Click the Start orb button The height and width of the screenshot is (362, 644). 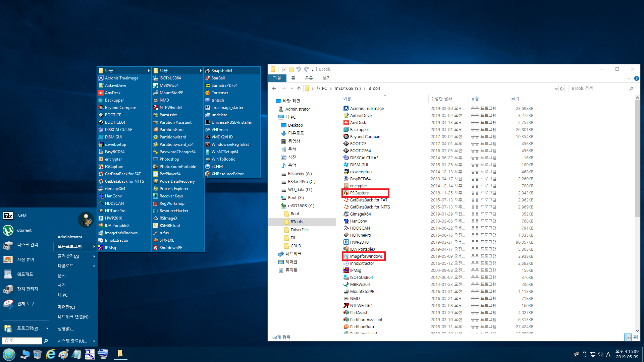(x=9, y=354)
